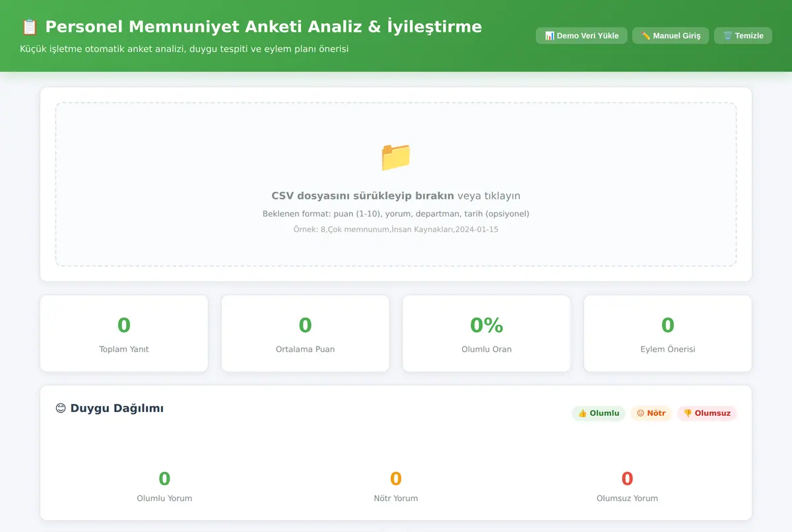Image resolution: width=792 pixels, height=532 pixels.
Task: Click the Olumlu Yorum count label
Action: [164, 498]
